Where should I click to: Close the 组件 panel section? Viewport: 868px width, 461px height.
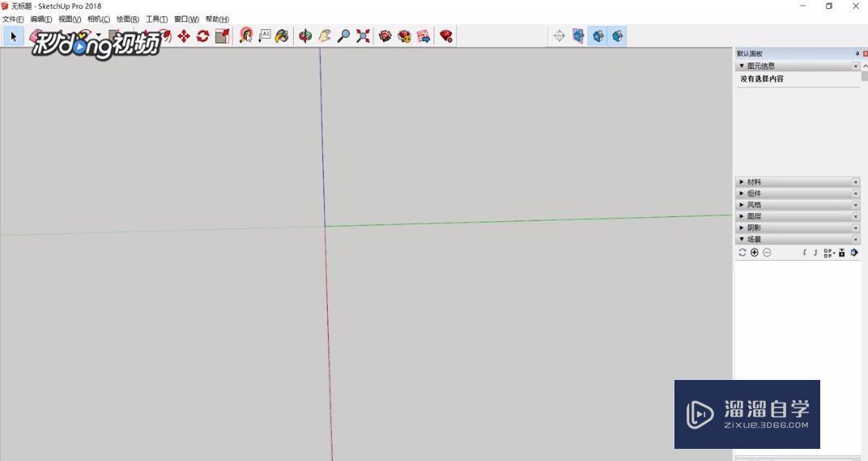pos(855,194)
